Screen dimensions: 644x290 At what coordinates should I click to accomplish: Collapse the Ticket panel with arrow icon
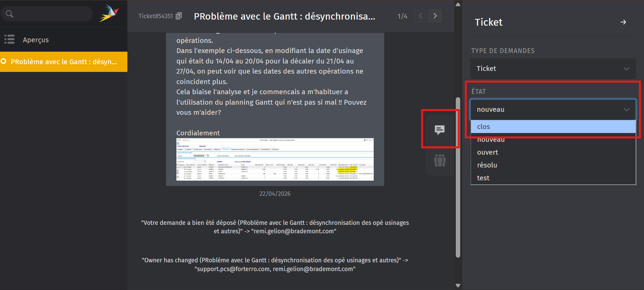tap(623, 22)
